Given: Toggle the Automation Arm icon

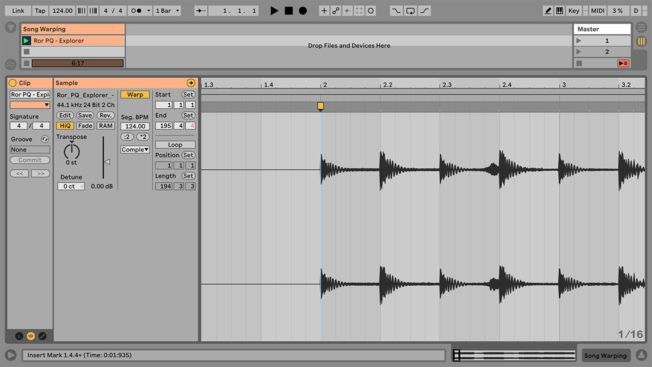Looking at the screenshot, I should point(336,11).
